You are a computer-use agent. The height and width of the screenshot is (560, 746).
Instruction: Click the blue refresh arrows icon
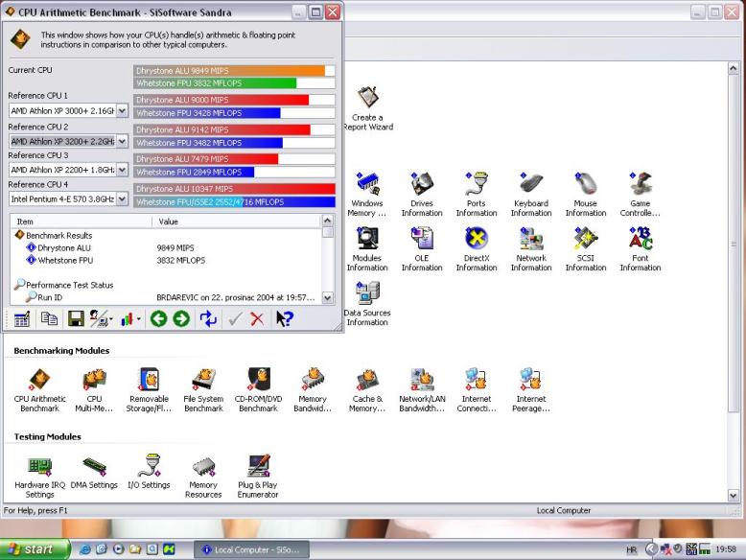208,318
